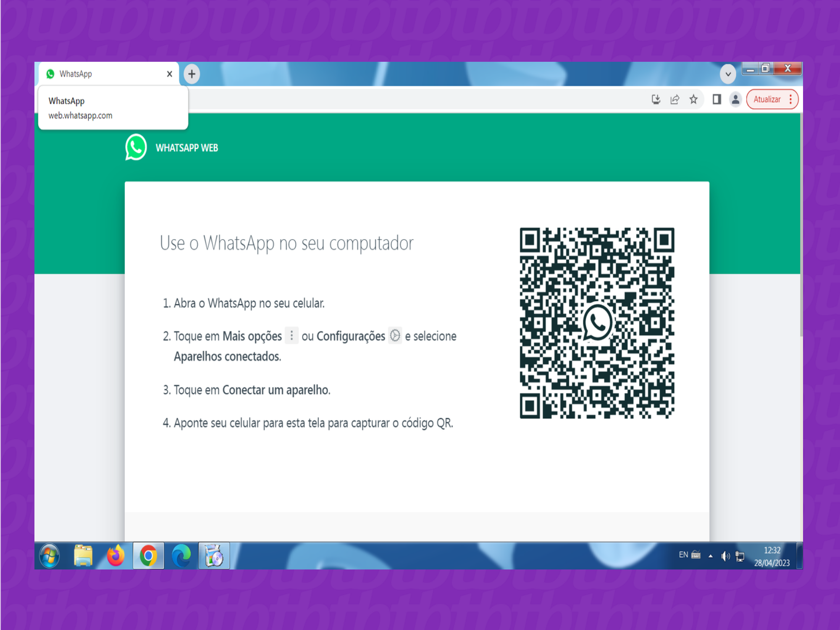Image resolution: width=840 pixels, height=630 pixels.
Task: Click 'Aparelhos conectados' text
Action: coord(228,356)
